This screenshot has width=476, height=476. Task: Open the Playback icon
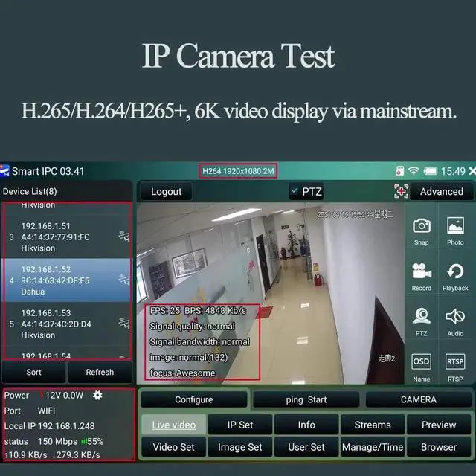[x=455, y=274]
